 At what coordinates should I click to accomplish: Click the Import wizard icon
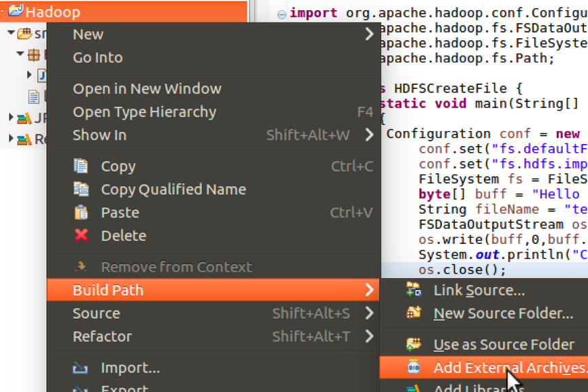coord(82,367)
